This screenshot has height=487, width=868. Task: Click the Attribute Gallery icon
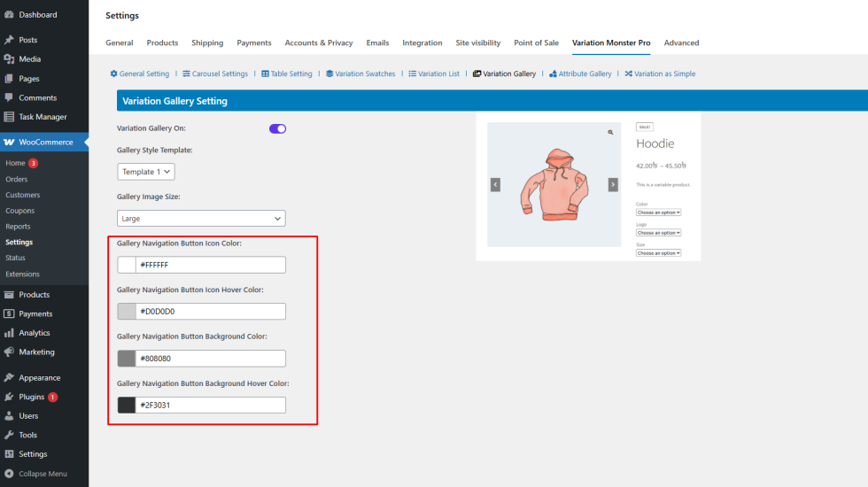(553, 73)
